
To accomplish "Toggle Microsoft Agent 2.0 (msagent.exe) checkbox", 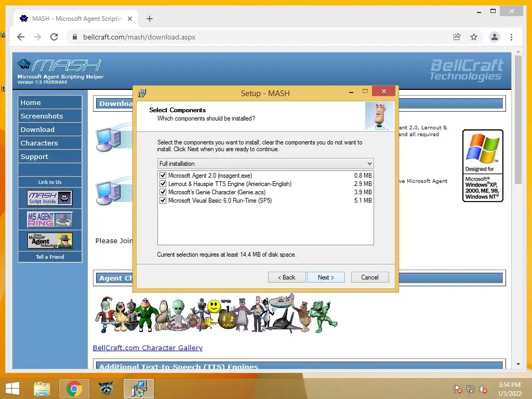I will click(163, 176).
